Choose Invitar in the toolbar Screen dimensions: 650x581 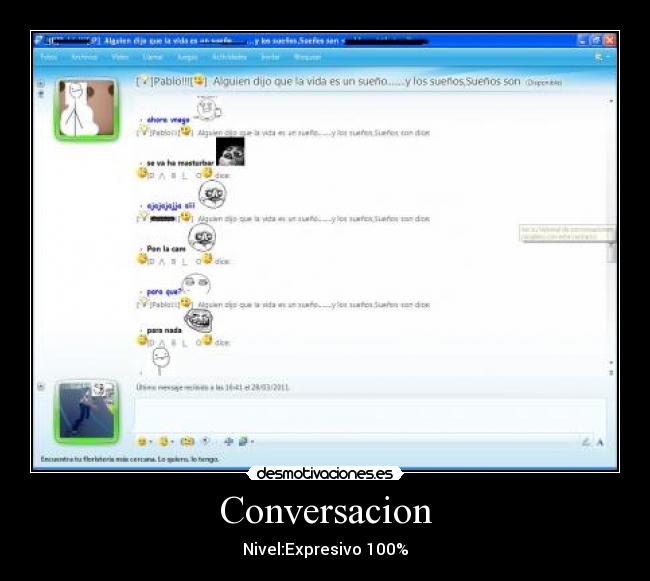pyautogui.click(x=270, y=57)
